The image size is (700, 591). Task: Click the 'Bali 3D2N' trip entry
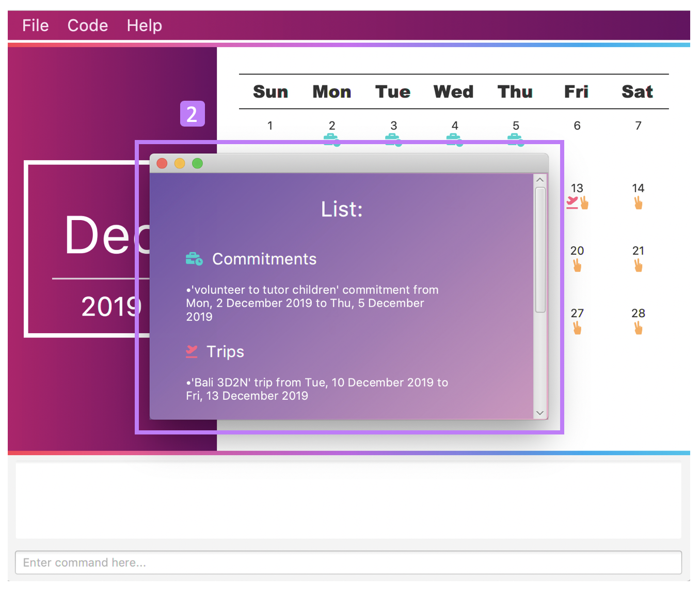(317, 389)
